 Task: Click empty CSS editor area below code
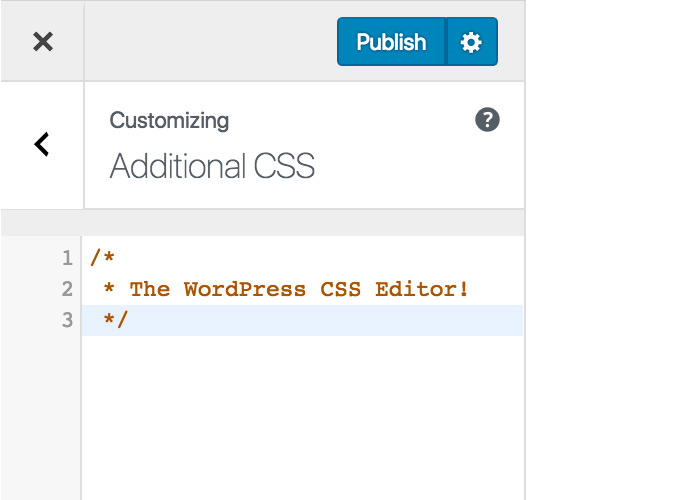[x=302, y=416]
